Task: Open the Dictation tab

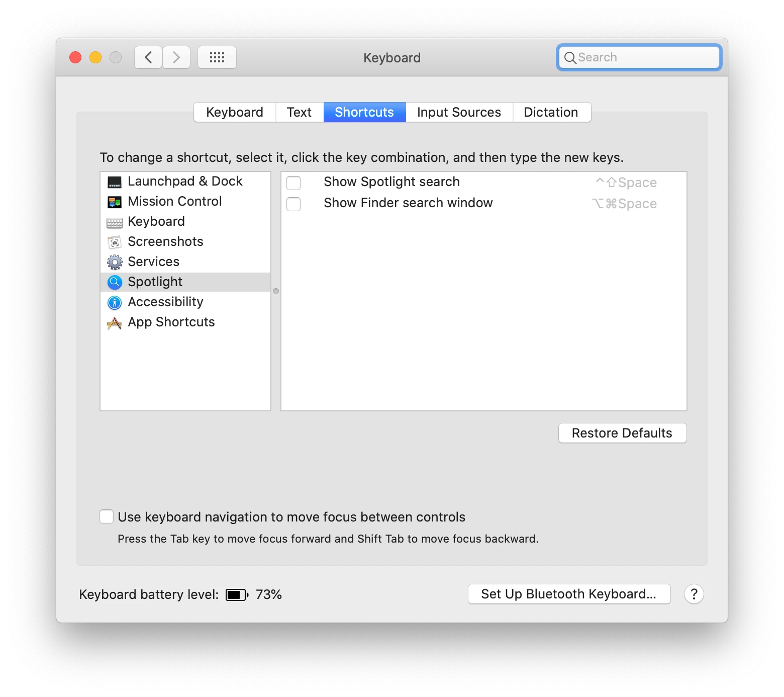Action: tap(551, 112)
